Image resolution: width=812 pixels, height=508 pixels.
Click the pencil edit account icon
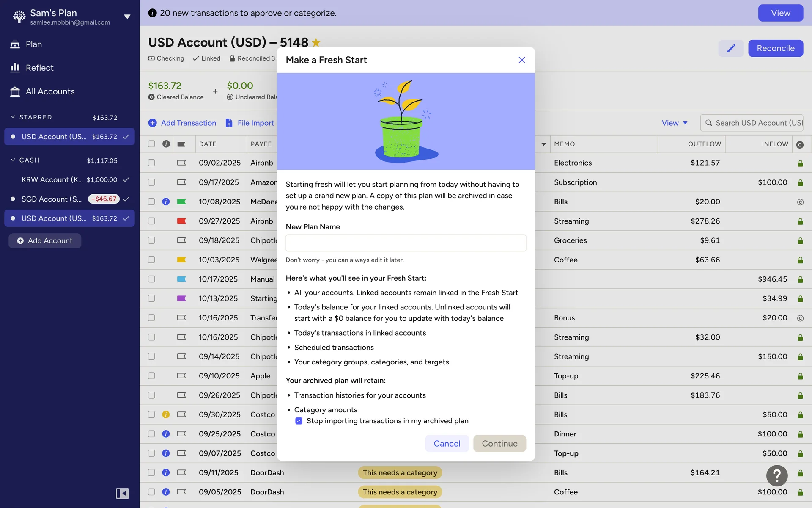coord(731,48)
